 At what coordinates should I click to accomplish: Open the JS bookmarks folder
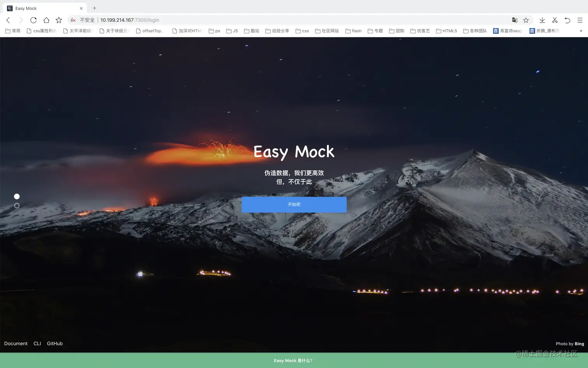(x=232, y=31)
